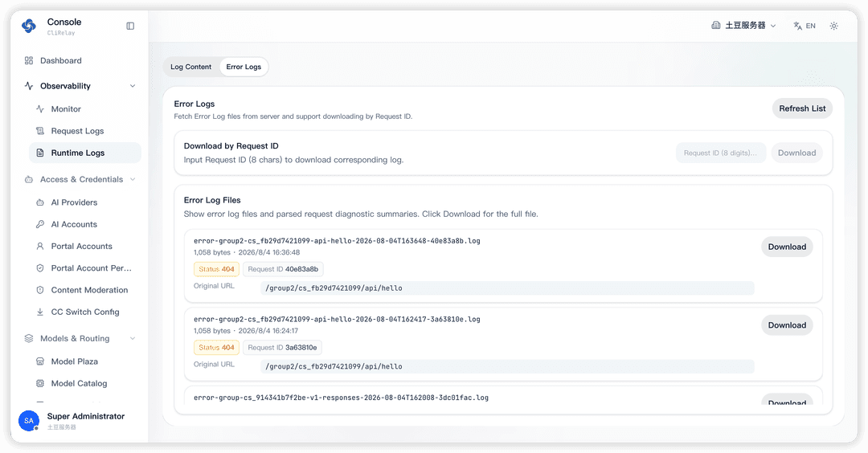
Task: Collapse the Observability section chevron
Action: (133, 86)
